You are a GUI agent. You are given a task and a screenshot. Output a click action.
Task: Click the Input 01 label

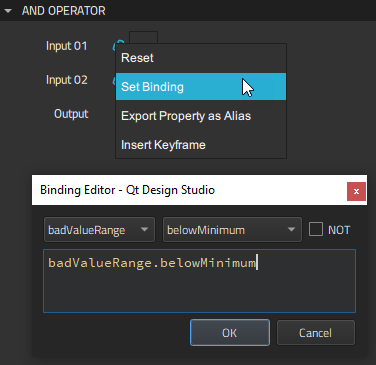(67, 46)
